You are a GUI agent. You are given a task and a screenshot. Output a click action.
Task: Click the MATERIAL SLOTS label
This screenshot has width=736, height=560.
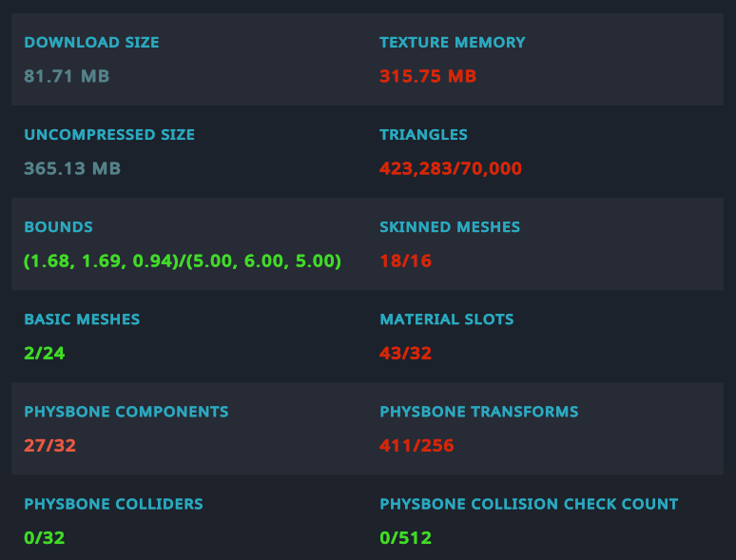[446, 319]
